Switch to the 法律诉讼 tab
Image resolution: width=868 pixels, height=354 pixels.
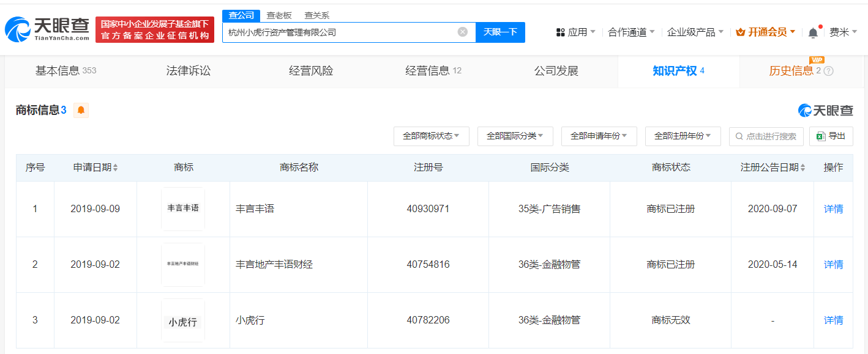(188, 71)
